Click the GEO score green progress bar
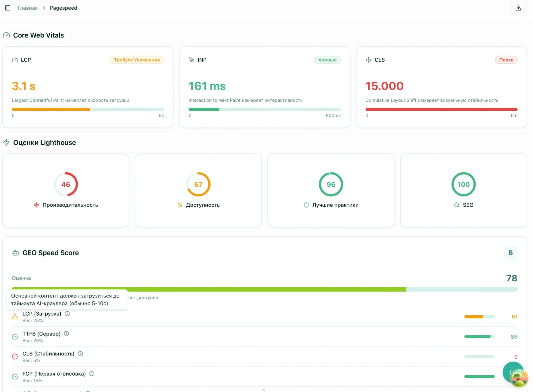 point(209,289)
